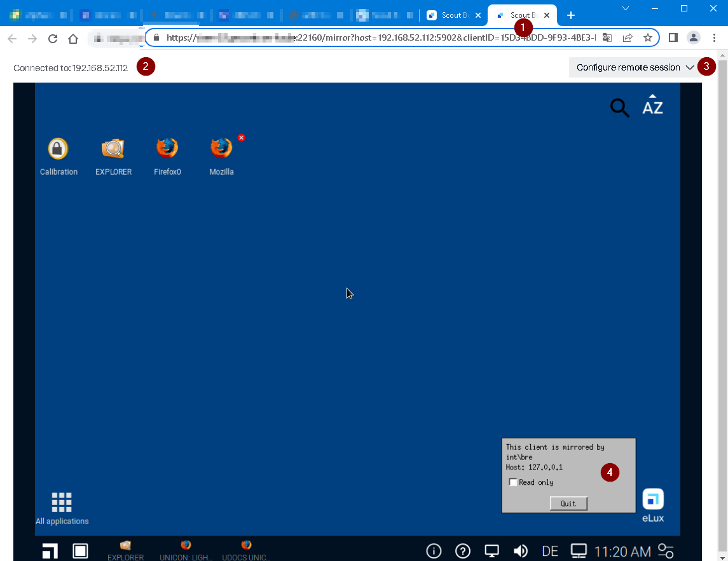Click the eLux logo icon
The width and height of the screenshot is (728, 561).
point(653,505)
